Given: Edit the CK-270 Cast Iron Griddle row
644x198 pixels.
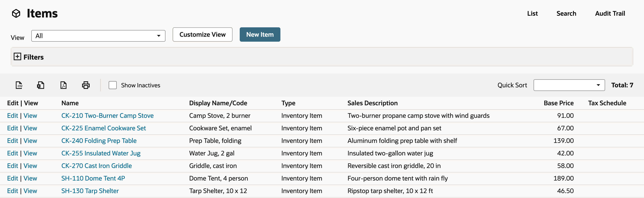Looking at the screenshot, I should click(13, 166).
